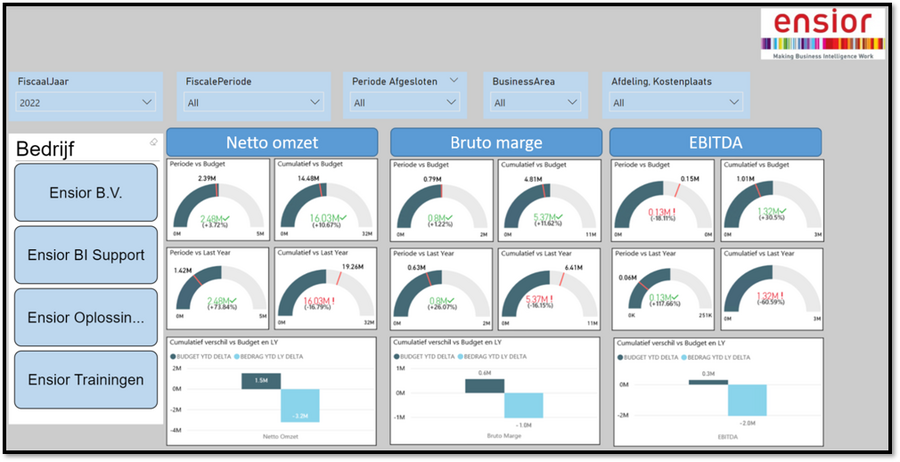Click the EBITDA Cumulatief vs Last Year gauge
Screen dimensions: 900x462
(772, 289)
